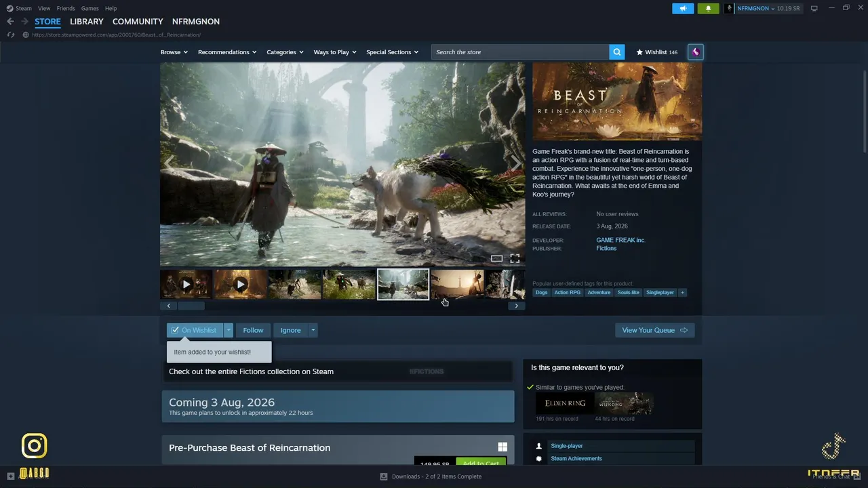Open the green notifications bell
This screenshot has height=488, width=868.
click(708, 8)
